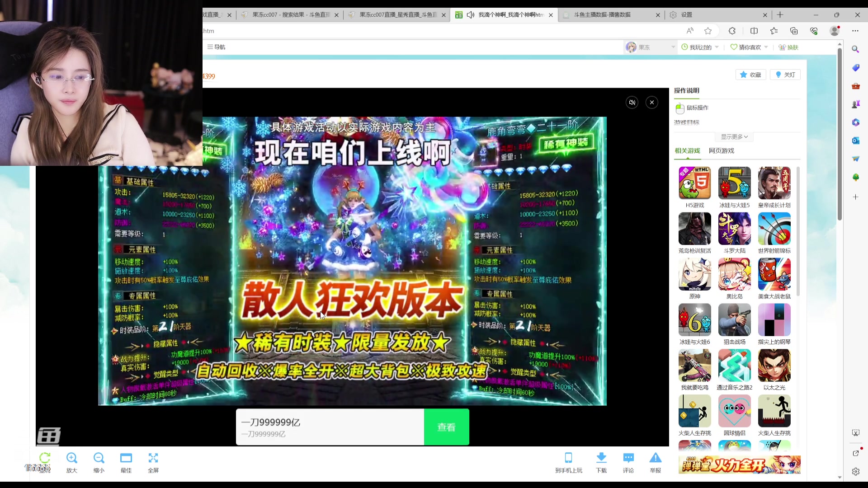Viewport: 868px width, 488px height.
Task: Open the 荒岛枪训复活 game icon
Action: (x=695, y=229)
